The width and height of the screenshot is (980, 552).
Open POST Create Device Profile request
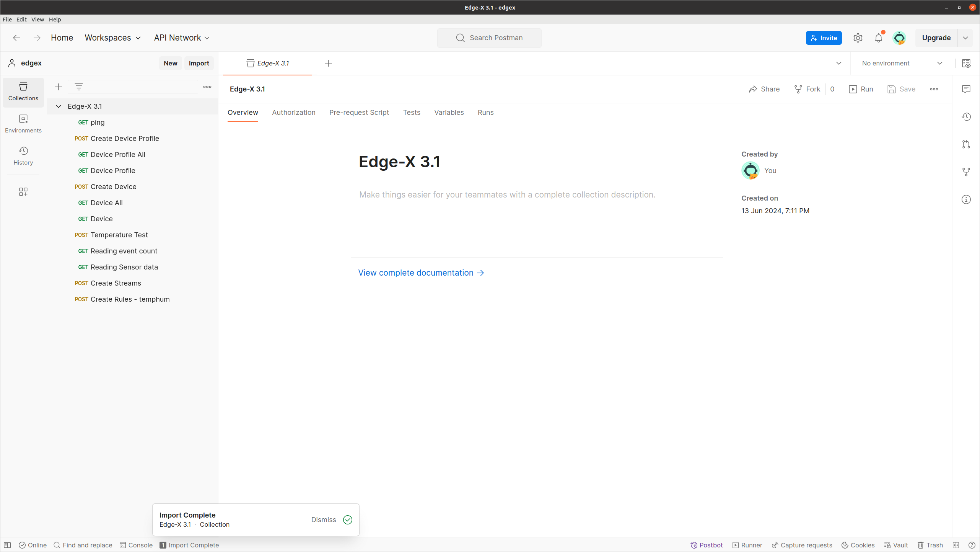(x=132, y=139)
